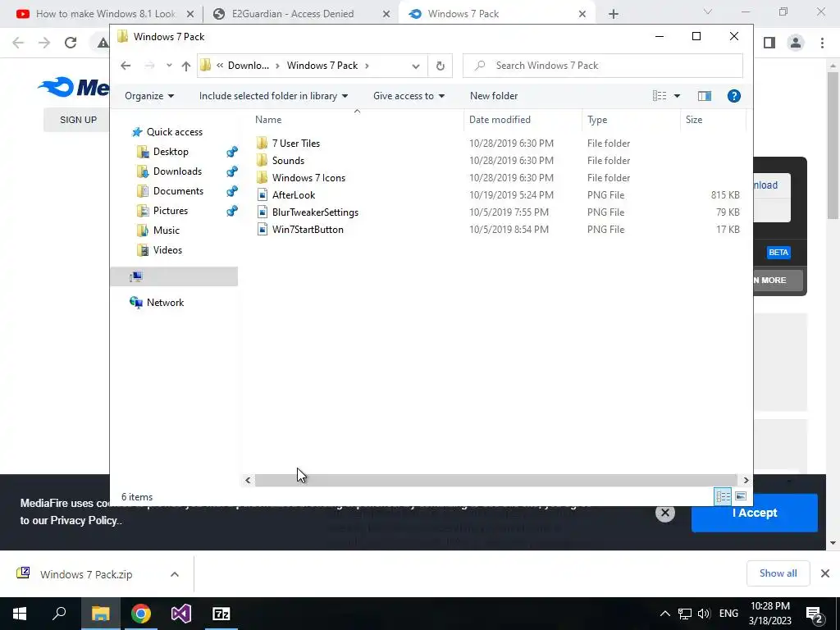Screen dimensions: 840x630
Task: Open Chrome from the taskbar
Action: pos(141,614)
